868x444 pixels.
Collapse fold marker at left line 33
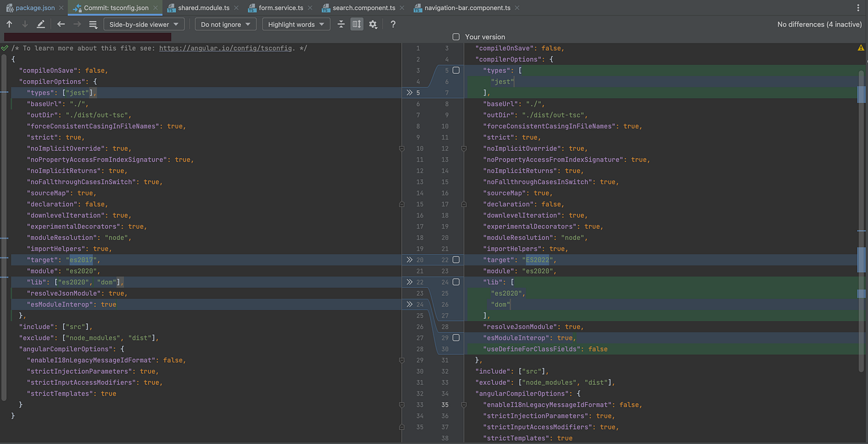[402, 405]
